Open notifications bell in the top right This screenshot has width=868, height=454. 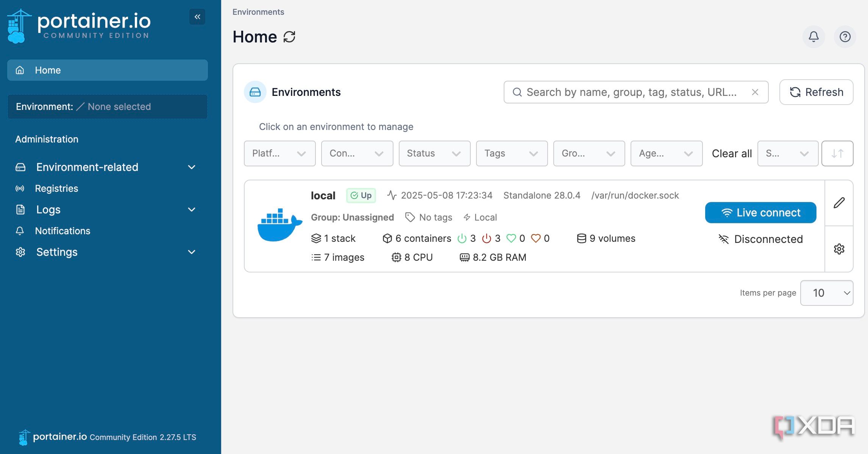click(814, 37)
